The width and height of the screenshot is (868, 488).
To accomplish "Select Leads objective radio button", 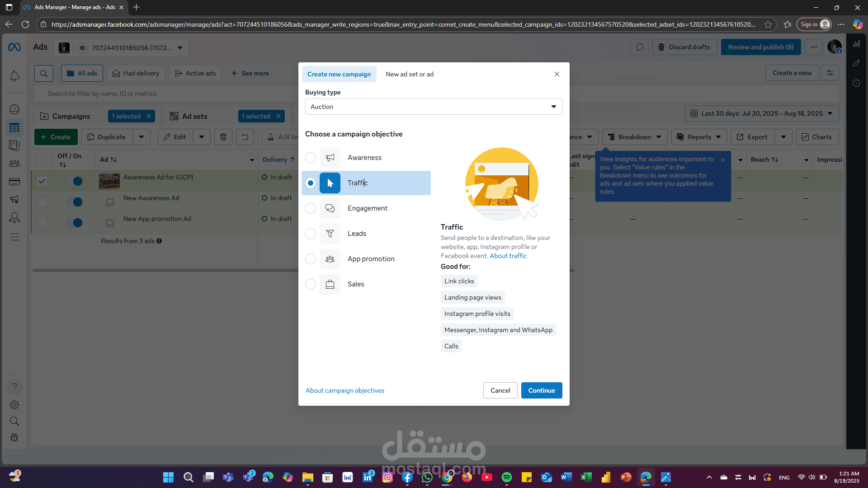I will click(x=311, y=234).
